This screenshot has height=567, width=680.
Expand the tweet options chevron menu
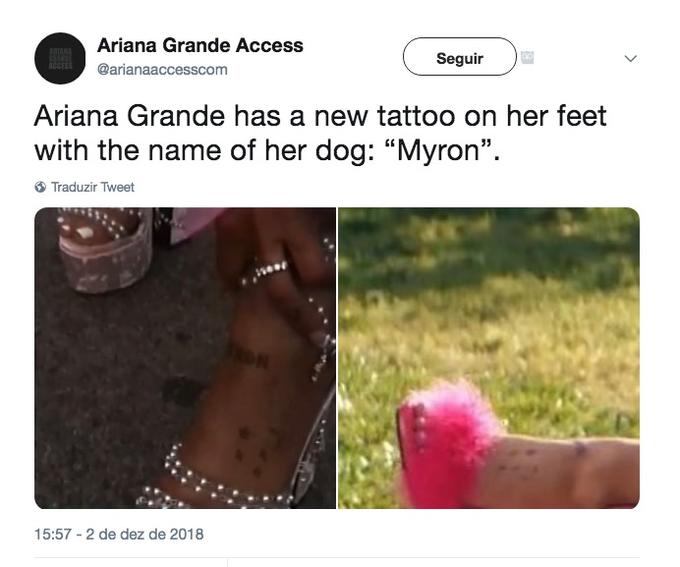tap(631, 58)
